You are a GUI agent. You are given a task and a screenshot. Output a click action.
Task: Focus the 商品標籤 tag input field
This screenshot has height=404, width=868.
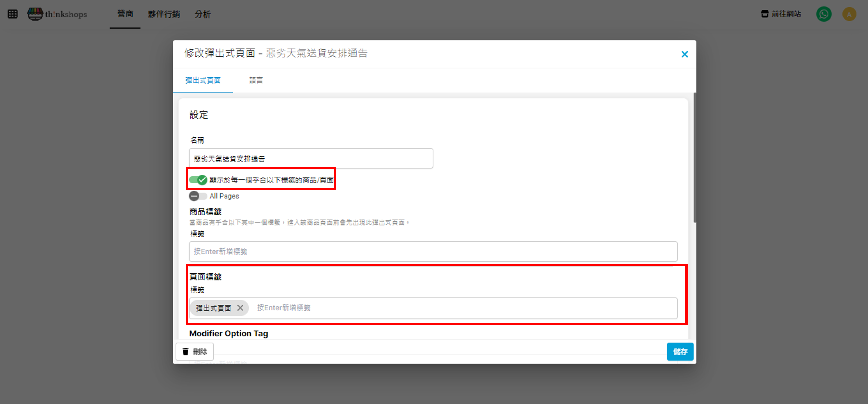coord(433,251)
